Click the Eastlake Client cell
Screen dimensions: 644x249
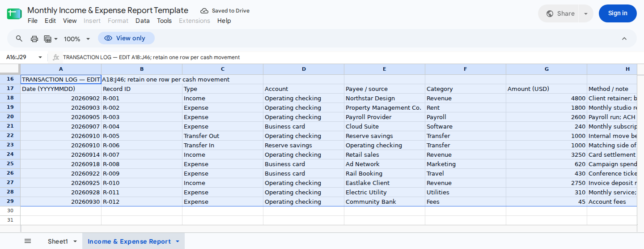[x=385, y=183]
